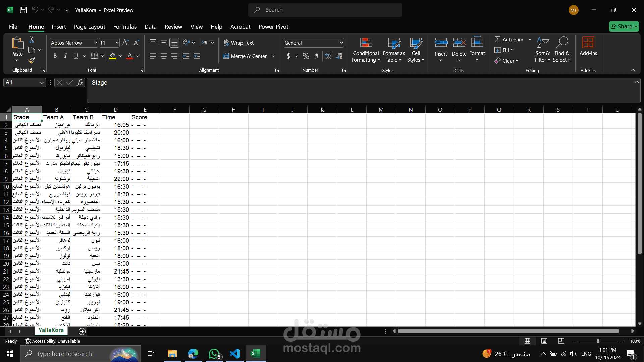Click the Paste clipboard icon
Image resolution: width=644 pixels, height=362 pixels.
click(x=17, y=43)
